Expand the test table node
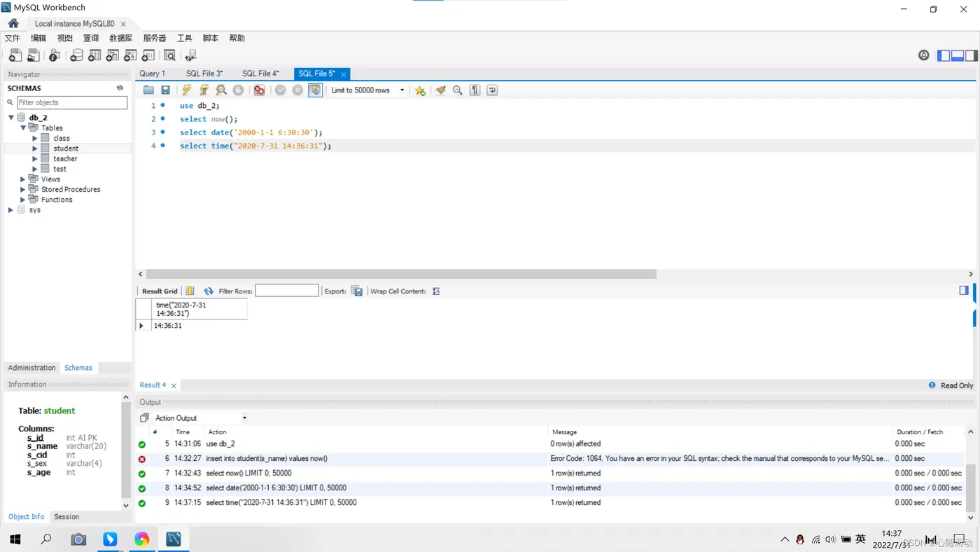 [35, 169]
